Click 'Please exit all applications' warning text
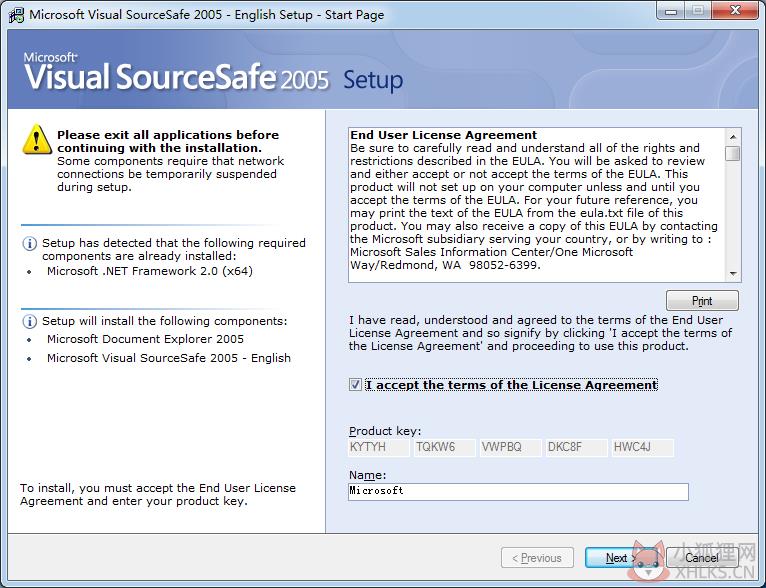 [x=168, y=141]
